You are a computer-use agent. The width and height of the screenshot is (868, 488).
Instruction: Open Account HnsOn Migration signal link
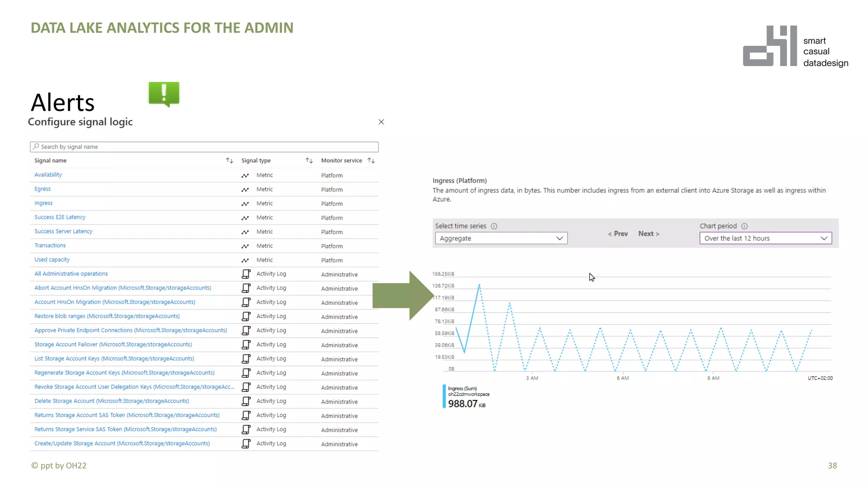coord(115,302)
